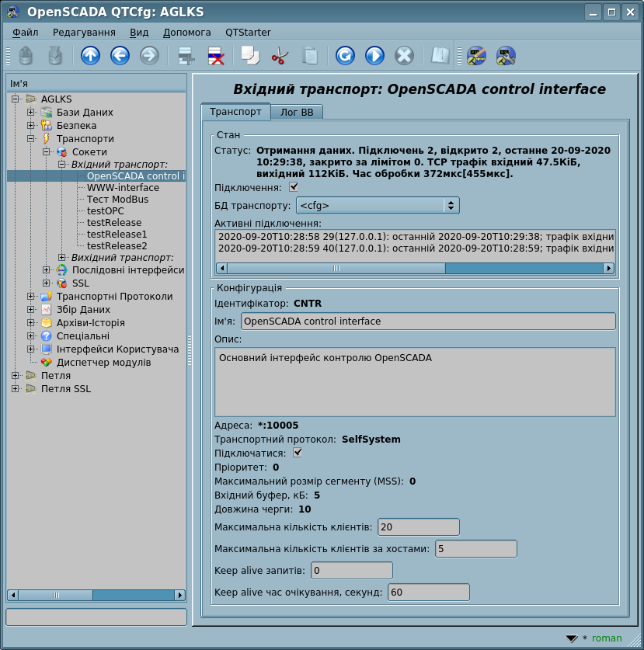Navigate forward with the right arrow icon
Viewport: 644px width, 650px height.
149,56
